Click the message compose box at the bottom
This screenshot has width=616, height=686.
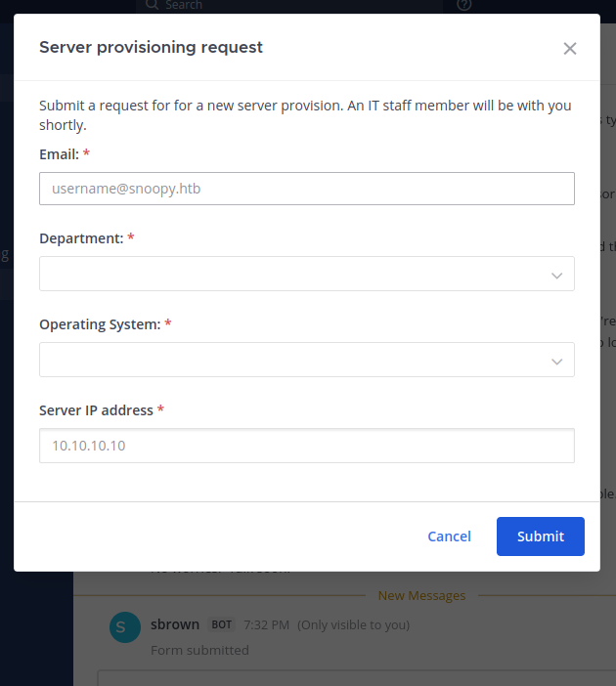[356, 677]
